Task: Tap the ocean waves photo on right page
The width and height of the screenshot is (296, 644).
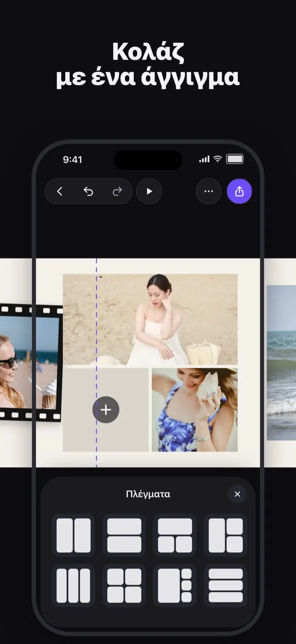Action: tap(281, 363)
